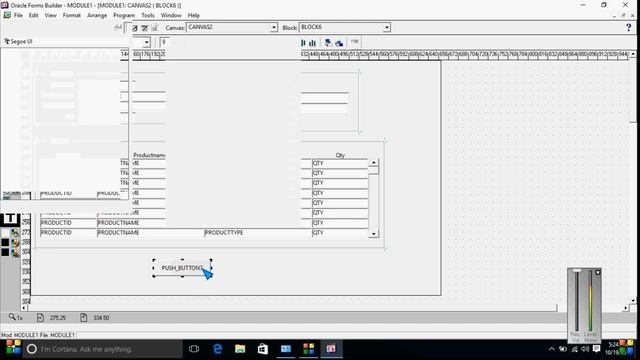The width and height of the screenshot is (640, 360).
Task: Open the Program menu
Action: (x=124, y=16)
